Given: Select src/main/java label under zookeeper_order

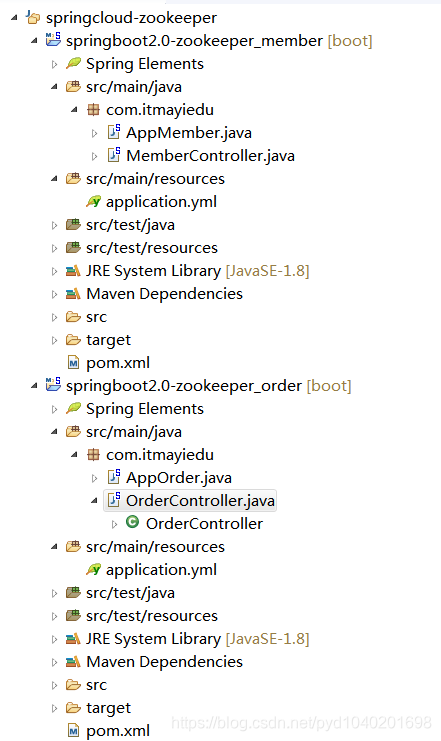Looking at the screenshot, I should pos(134,432).
